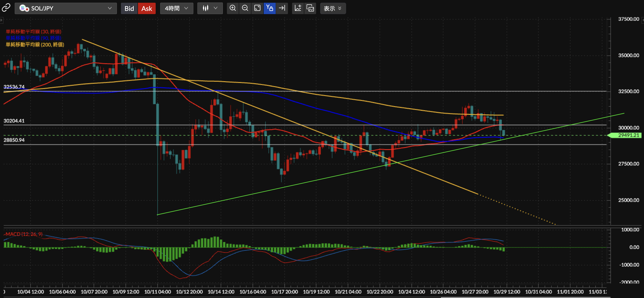Open the 表示 menu
This screenshot has width=644, height=298.
(x=333, y=8)
